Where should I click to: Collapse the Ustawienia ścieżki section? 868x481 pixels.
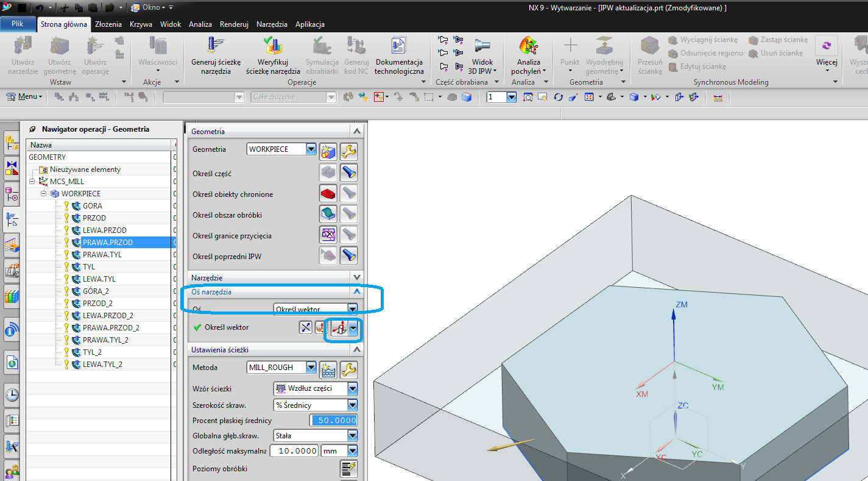coord(357,350)
